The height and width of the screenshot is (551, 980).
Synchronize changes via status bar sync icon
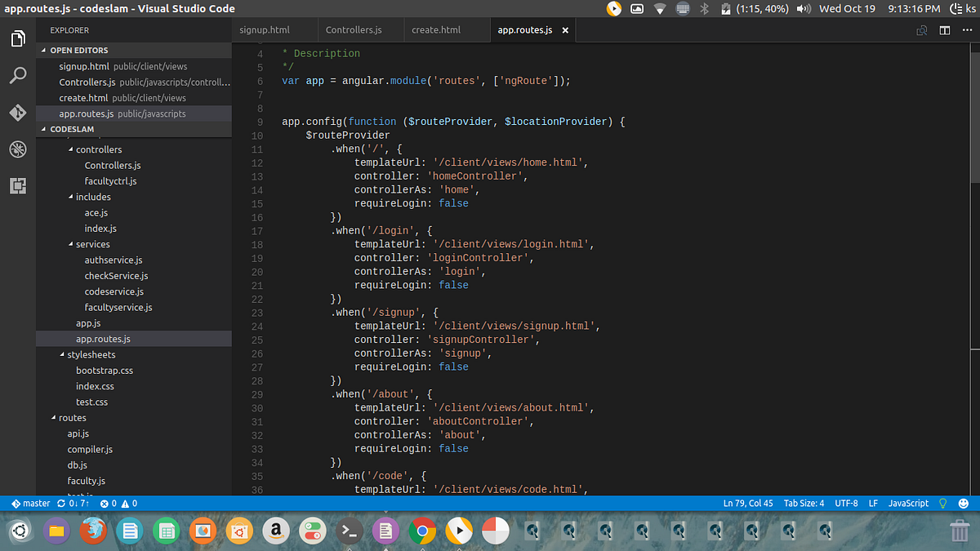coord(72,504)
